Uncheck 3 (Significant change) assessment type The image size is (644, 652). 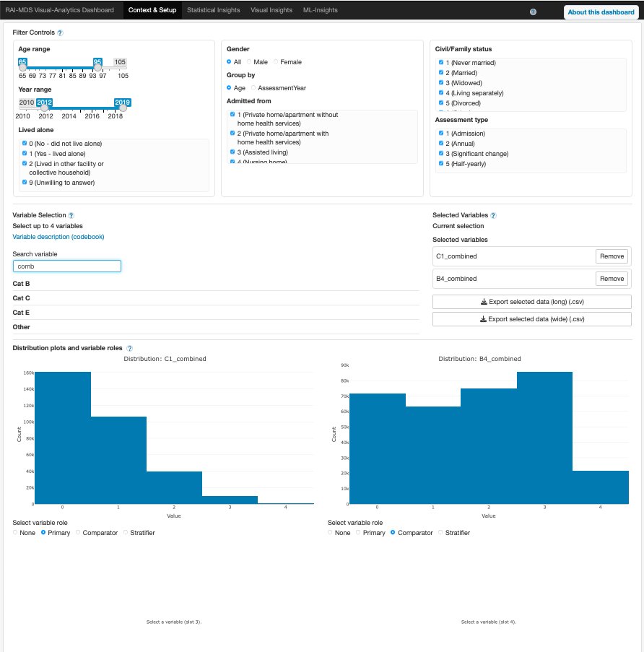point(441,154)
